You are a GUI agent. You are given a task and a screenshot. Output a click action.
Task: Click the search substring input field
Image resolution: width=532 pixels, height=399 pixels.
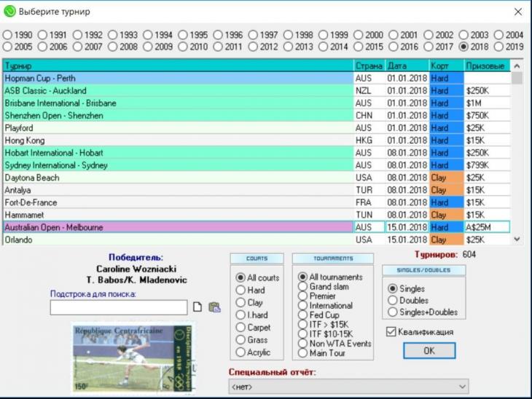pos(118,307)
